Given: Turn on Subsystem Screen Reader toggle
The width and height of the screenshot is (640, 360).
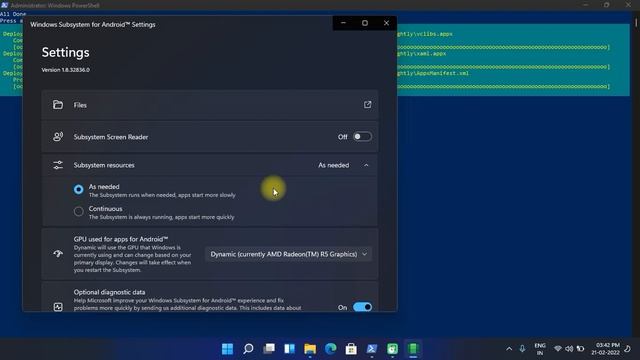Looking at the screenshot, I should click(362, 137).
